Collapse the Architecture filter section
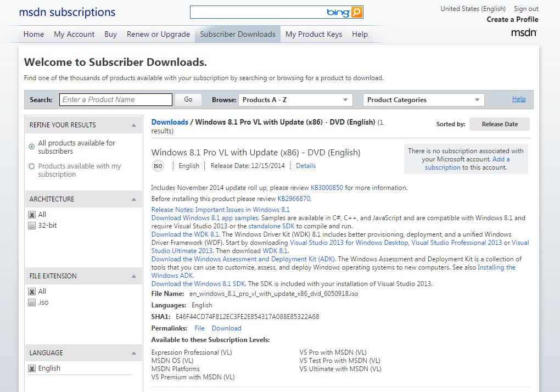Image resolution: width=560 pixels, height=392 pixels. click(x=133, y=199)
